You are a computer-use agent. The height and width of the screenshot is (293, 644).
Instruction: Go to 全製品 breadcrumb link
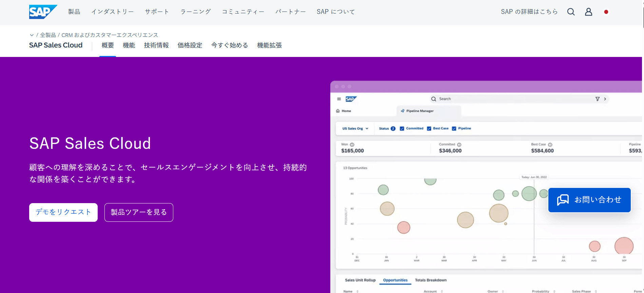pos(48,35)
